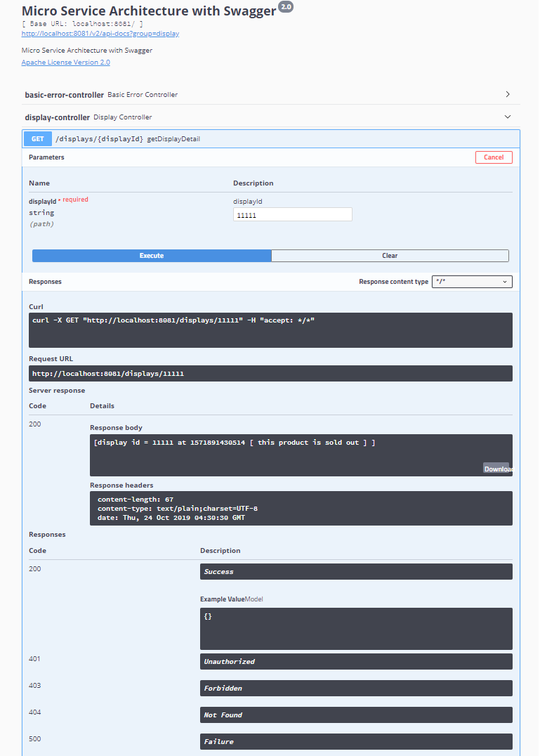Open the api-docs group=display link
Screen dimensions: 540x756
tap(100, 34)
